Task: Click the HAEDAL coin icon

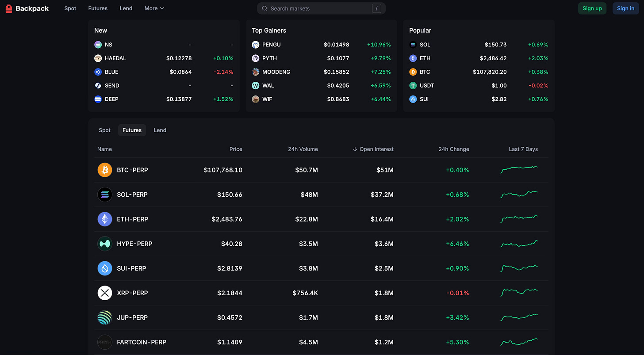Action: click(x=98, y=58)
